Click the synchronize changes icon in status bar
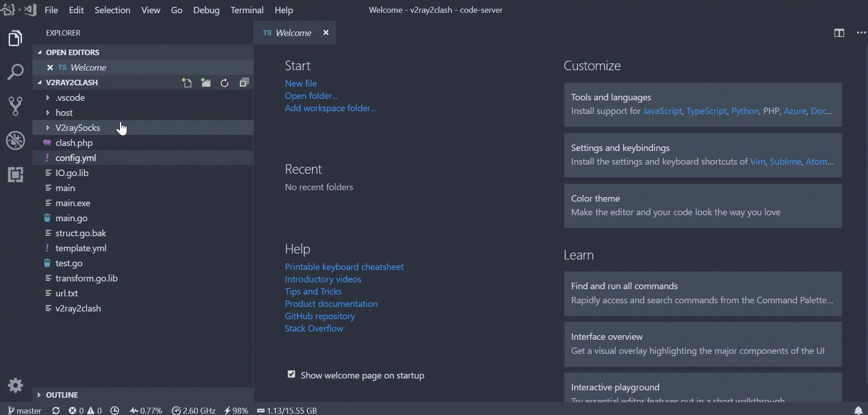The image size is (868, 415). [56, 410]
